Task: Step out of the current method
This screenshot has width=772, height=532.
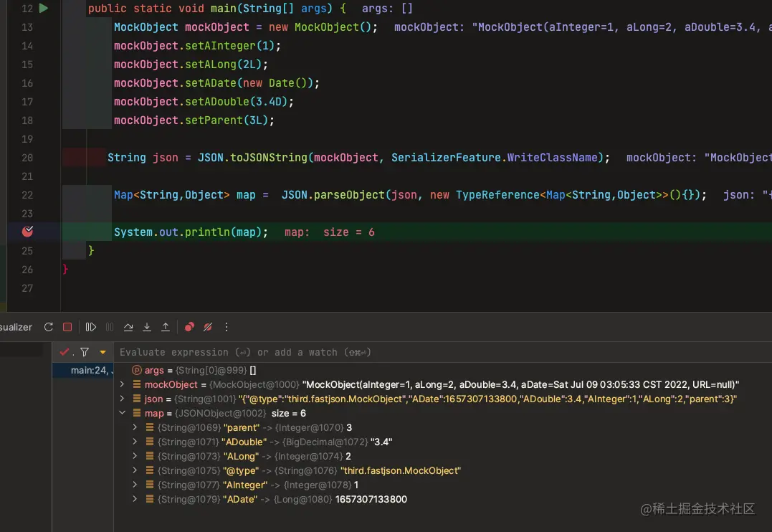Action: (x=166, y=327)
